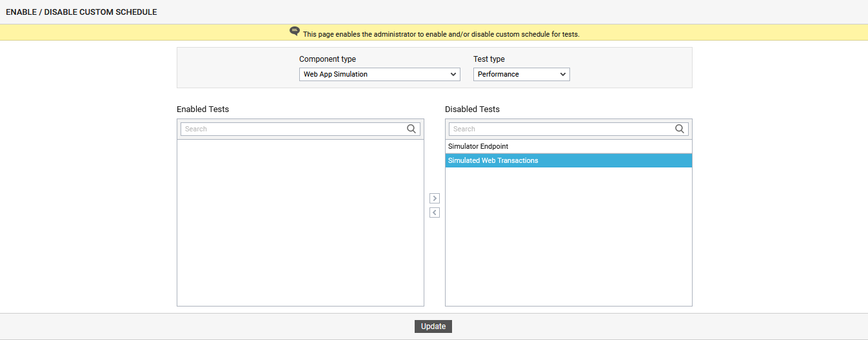Click the speech bubble info icon
This screenshot has width=868, height=340.
[x=295, y=32]
